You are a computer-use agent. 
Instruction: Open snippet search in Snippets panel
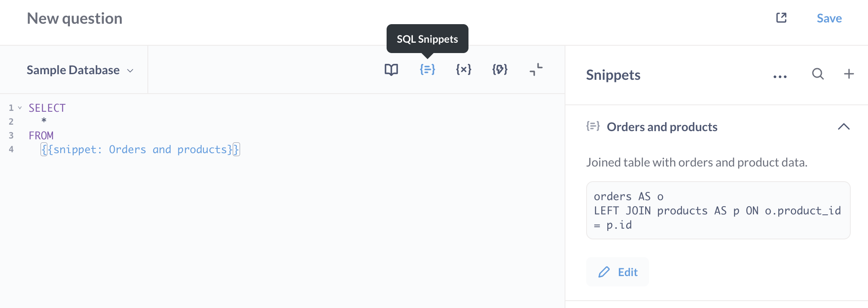tap(818, 74)
